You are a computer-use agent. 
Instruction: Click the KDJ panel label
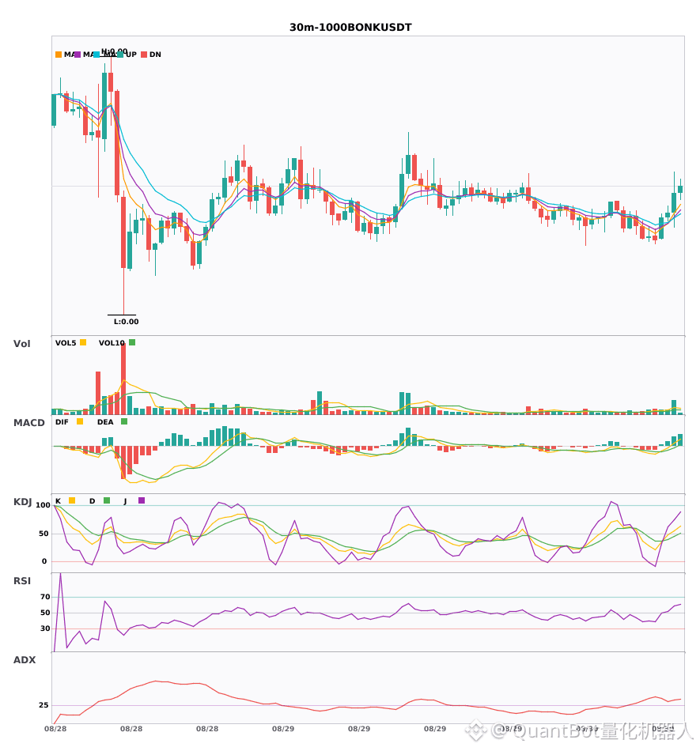coord(22,502)
